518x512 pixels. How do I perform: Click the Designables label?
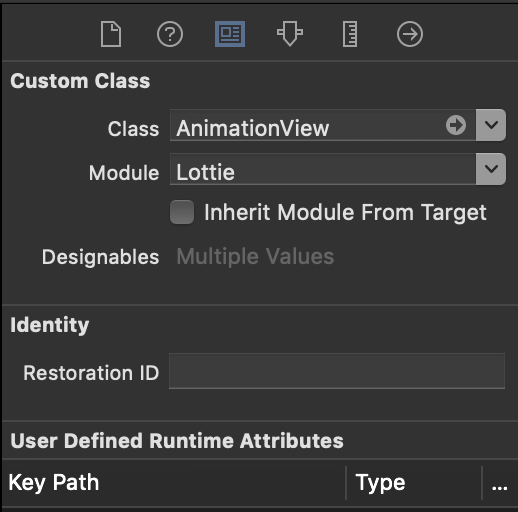(100, 257)
